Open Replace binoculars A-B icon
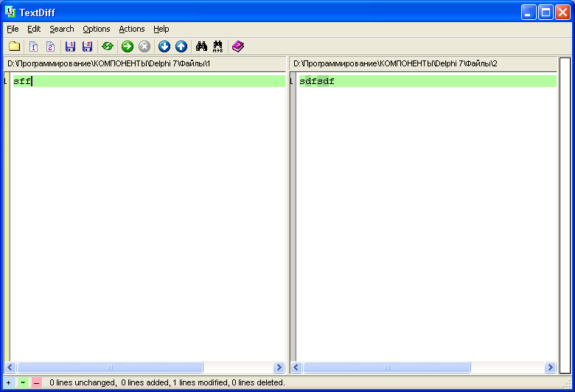The width and height of the screenshot is (575, 392). [217, 46]
